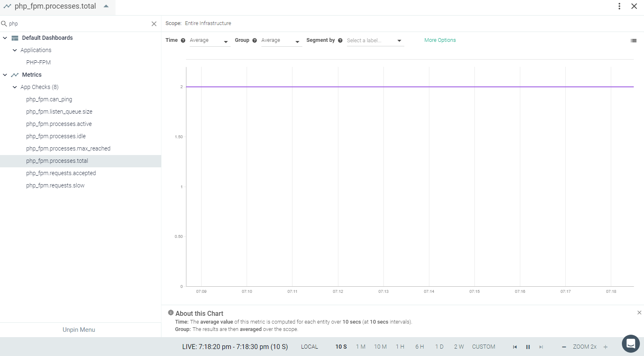The height and width of the screenshot is (356, 644).
Task: Pause the live data stream
Action: point(528,347)
